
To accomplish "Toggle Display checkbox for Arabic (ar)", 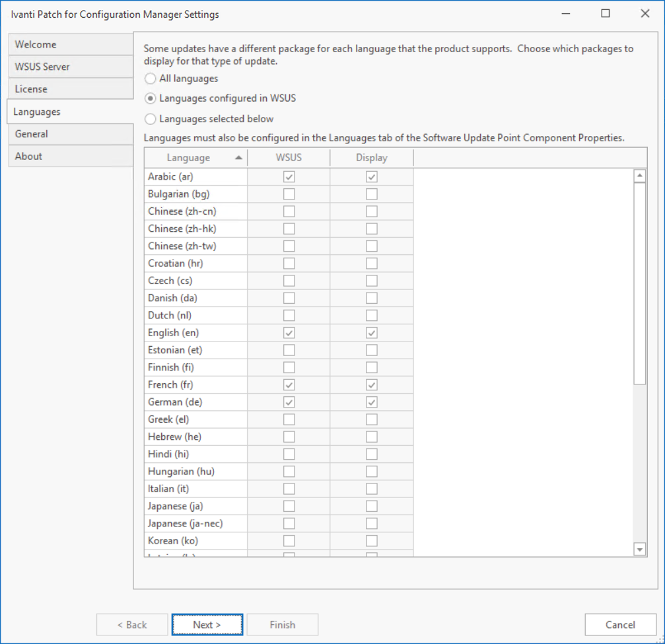I will click(x=372, y=177).
